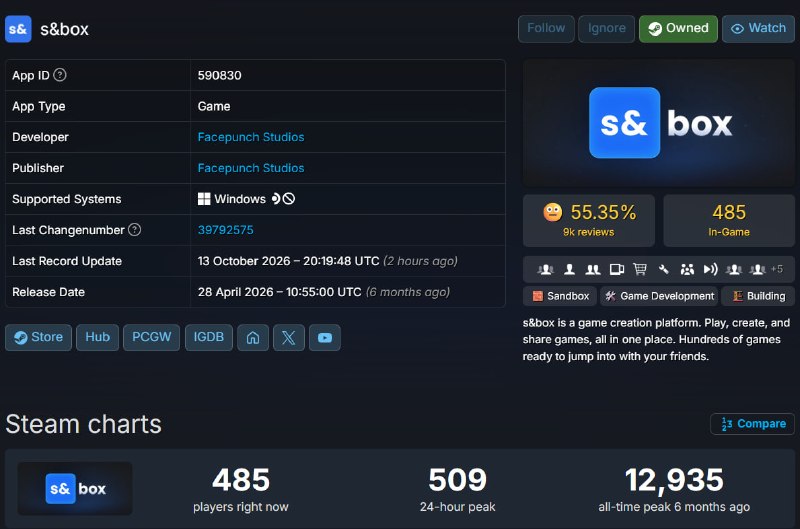Click the eye icon on the Watch button

click(x=737, y=29)
